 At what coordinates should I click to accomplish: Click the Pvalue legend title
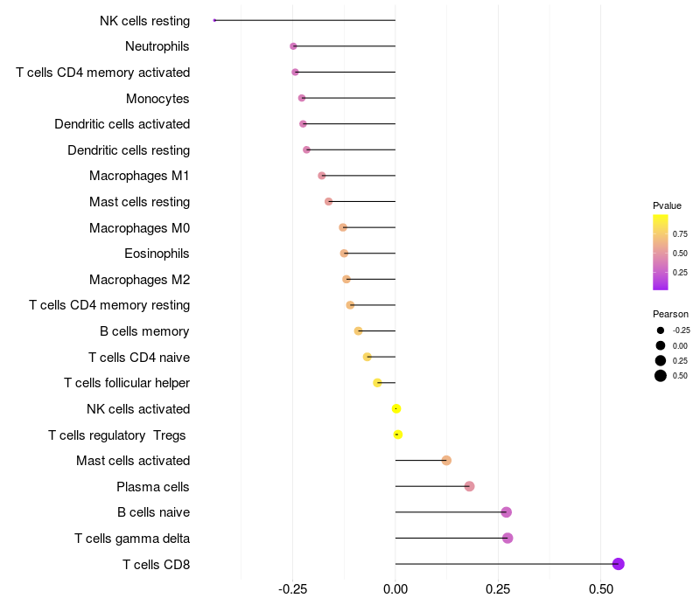coord(667,205)
